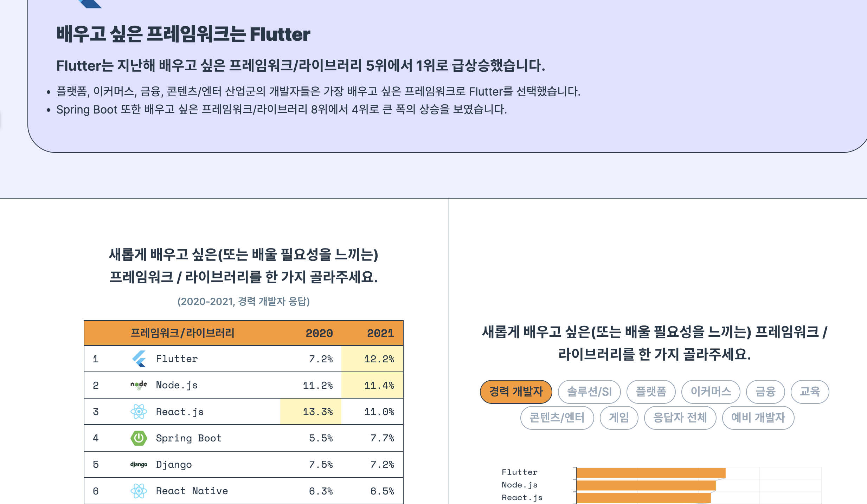Filter the chart by 교육
Screen dimensions: 867x504
[x=810, y=392]
